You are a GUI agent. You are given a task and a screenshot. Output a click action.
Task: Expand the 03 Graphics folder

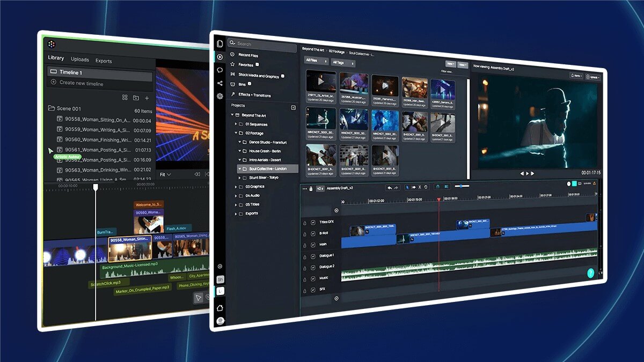(x=236, y=187)
